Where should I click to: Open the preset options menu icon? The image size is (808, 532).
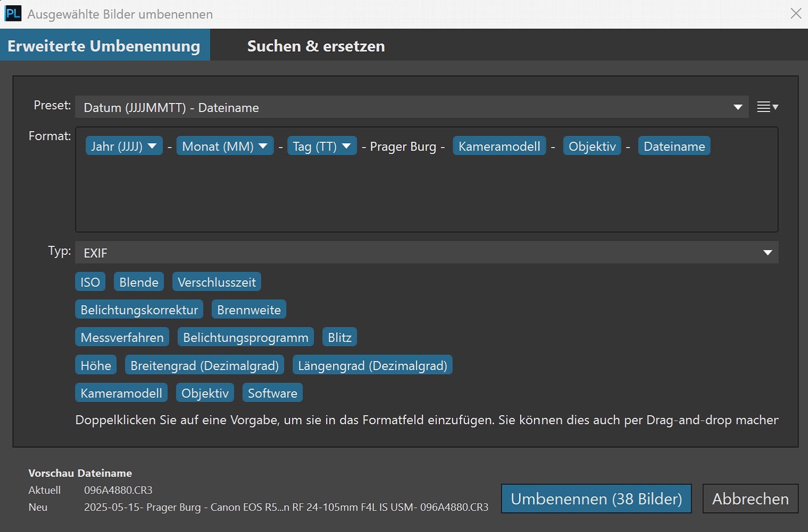767,107
